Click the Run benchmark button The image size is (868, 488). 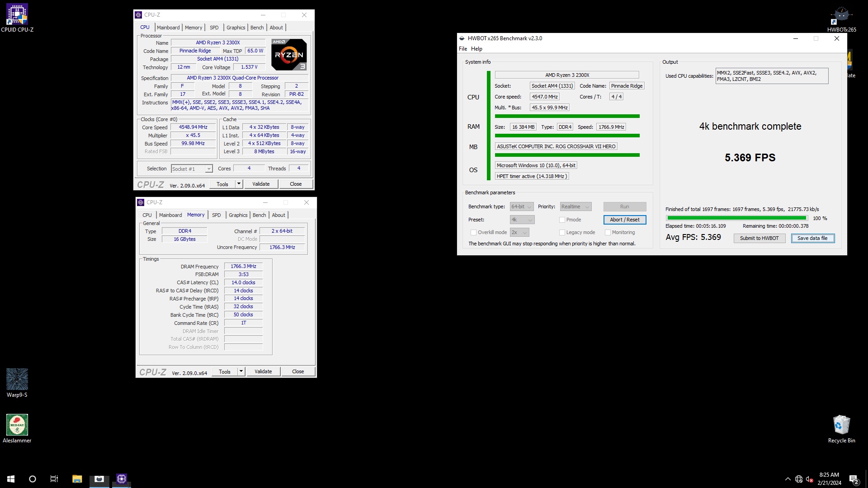tap(625, 207)
